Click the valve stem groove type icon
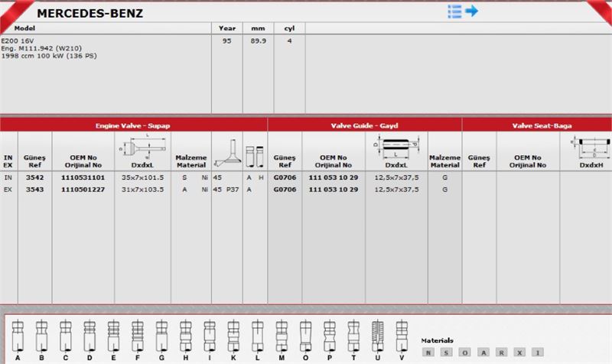The width and height of the screenshot is (612, 364). pos(255,156)
